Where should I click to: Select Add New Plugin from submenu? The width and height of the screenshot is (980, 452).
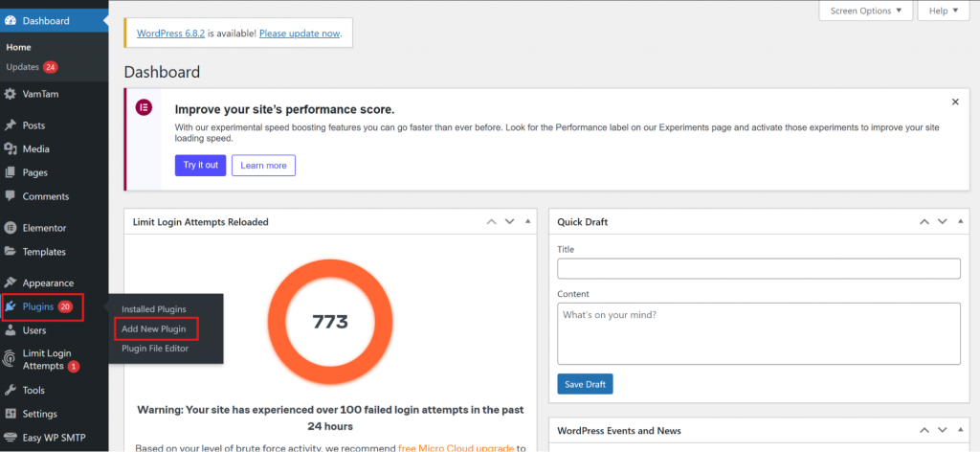click(153, 328)
